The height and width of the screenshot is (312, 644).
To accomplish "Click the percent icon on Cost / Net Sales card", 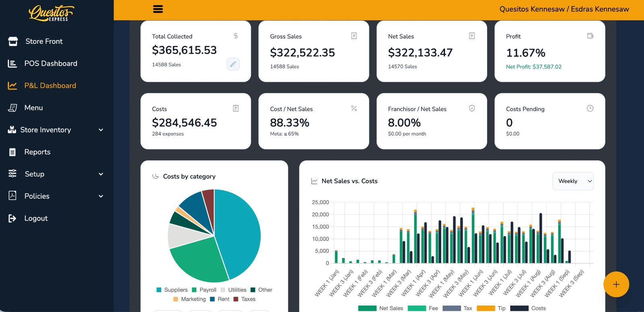I will point(354,108).
